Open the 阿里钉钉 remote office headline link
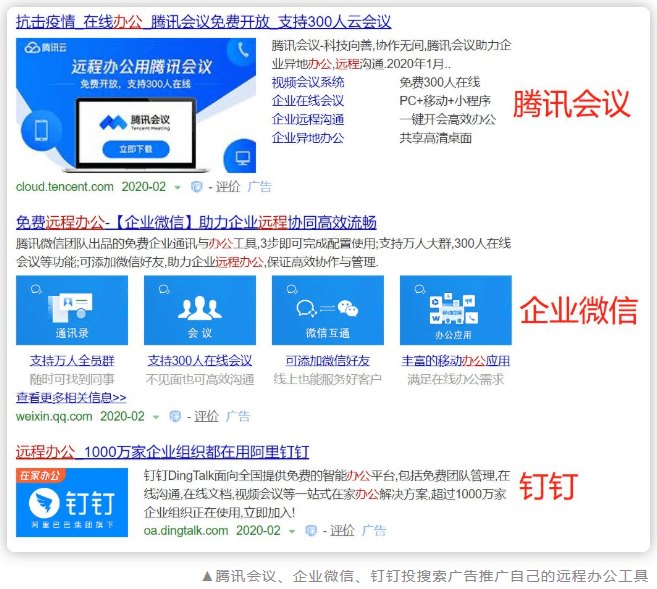Viewport: 657px width, 589px height. click(163, 452)
